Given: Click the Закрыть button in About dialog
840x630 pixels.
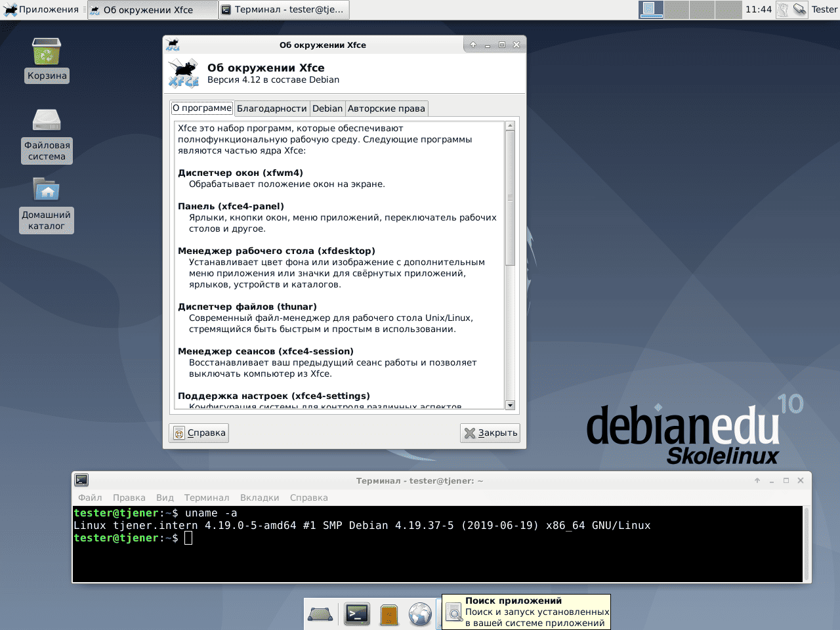Looking at the screenshot, I should click(x=490, y=433).
